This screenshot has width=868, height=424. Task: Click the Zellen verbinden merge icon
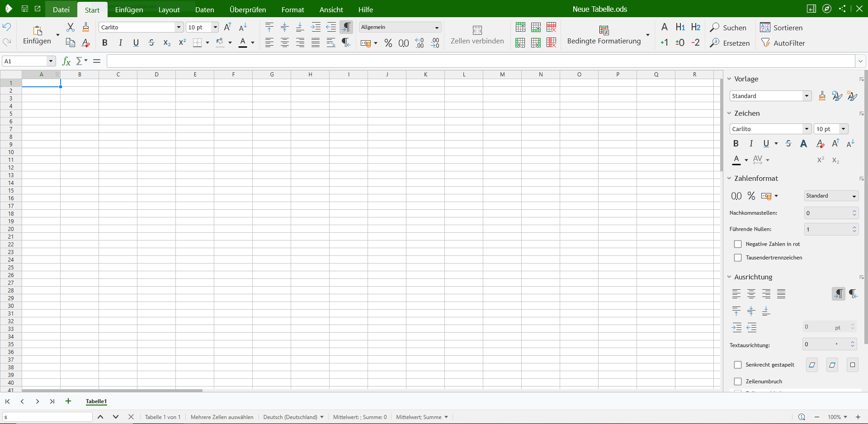(477, 30)
